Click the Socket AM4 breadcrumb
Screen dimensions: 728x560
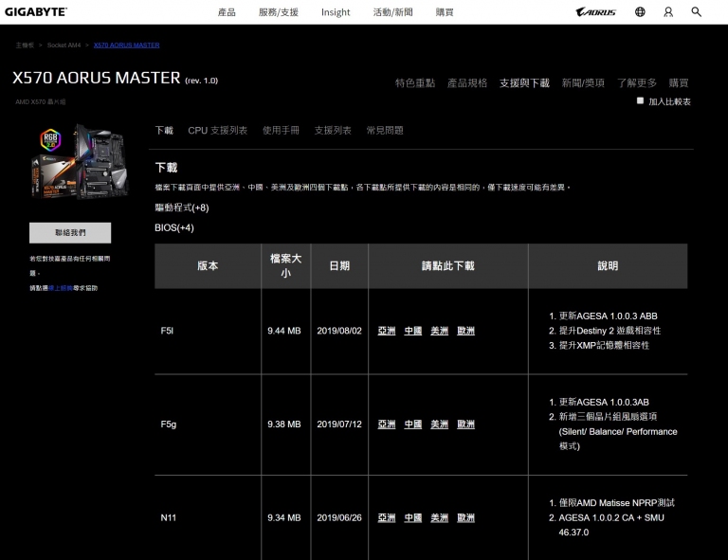pos(64,45)
